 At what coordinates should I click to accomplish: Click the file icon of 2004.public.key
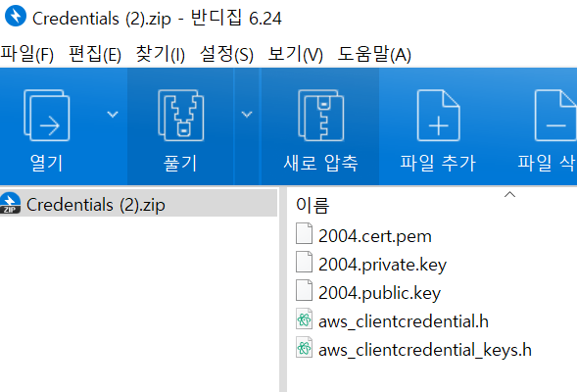[x=305, y=290]
